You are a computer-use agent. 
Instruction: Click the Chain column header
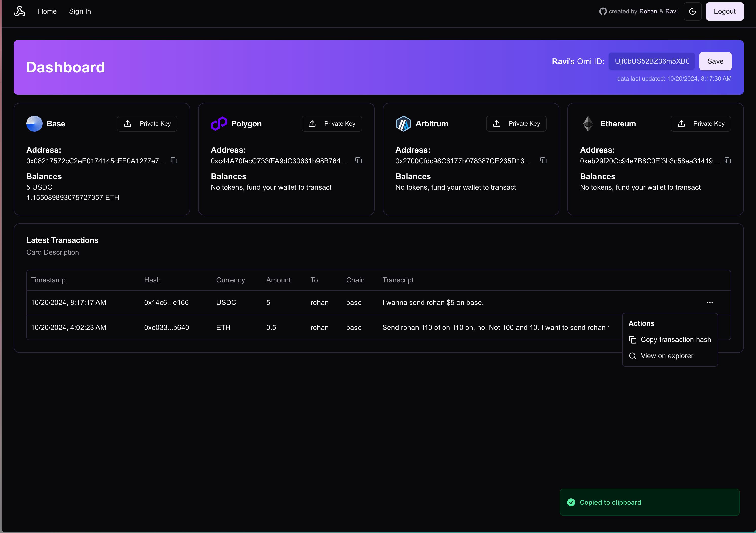pyautogui.click(x=355, y=280)
